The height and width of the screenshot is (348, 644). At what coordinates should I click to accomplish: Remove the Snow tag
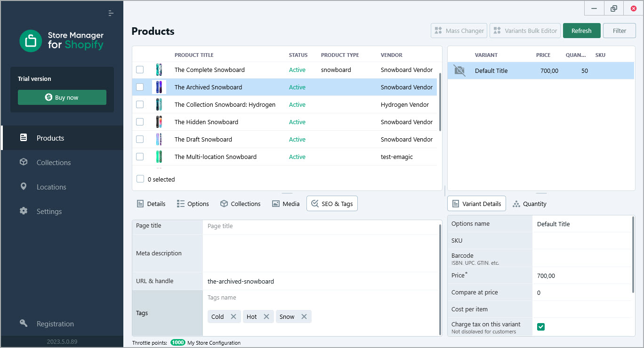(304, 316)
